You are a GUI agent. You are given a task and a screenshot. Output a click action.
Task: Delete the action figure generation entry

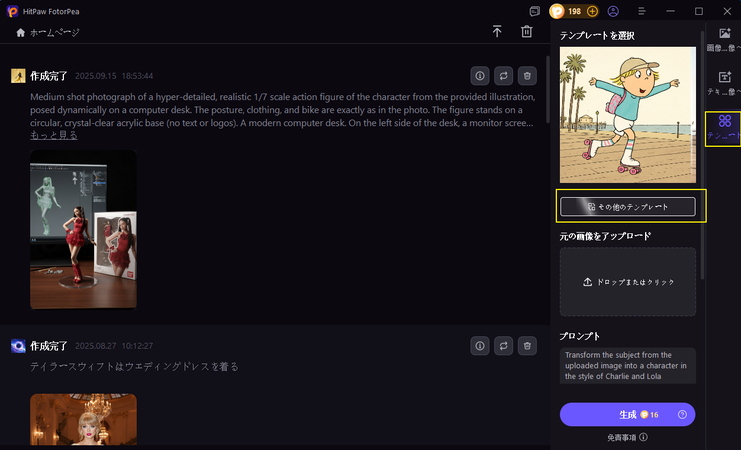528,76
